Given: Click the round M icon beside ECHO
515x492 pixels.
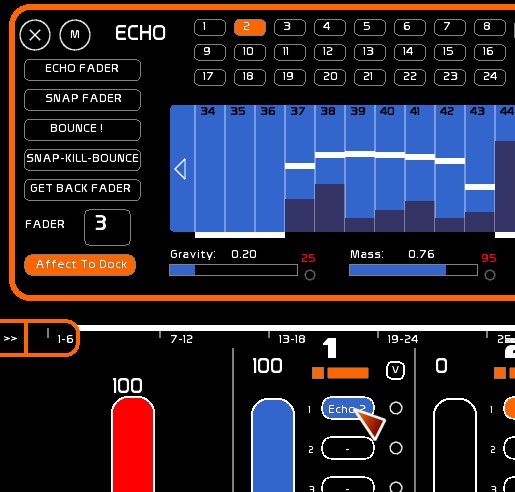Looking at the screenshot, I should pos(75,35).
